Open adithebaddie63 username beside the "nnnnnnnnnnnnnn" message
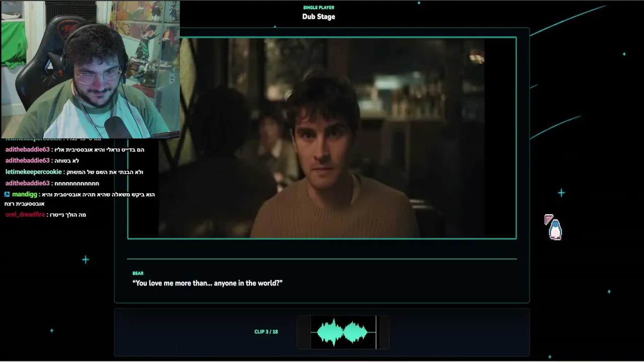The image size is (644, 362). tap(28, 183)
